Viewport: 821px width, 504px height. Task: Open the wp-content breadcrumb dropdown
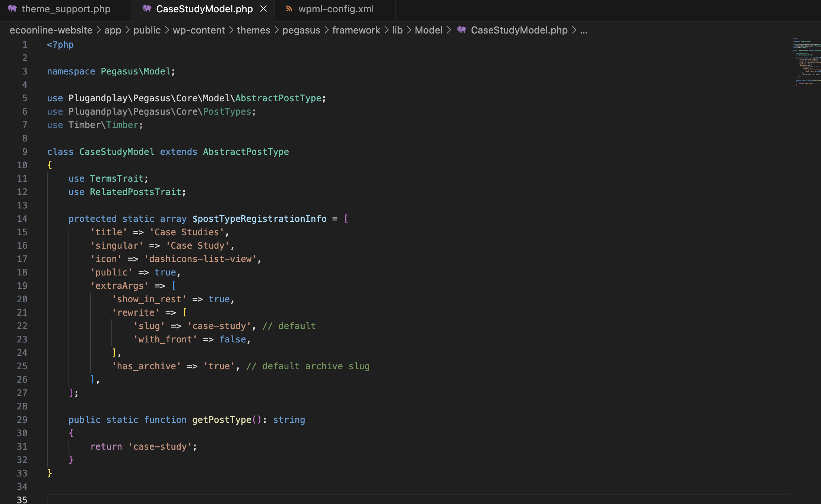(x=199, y=30)
